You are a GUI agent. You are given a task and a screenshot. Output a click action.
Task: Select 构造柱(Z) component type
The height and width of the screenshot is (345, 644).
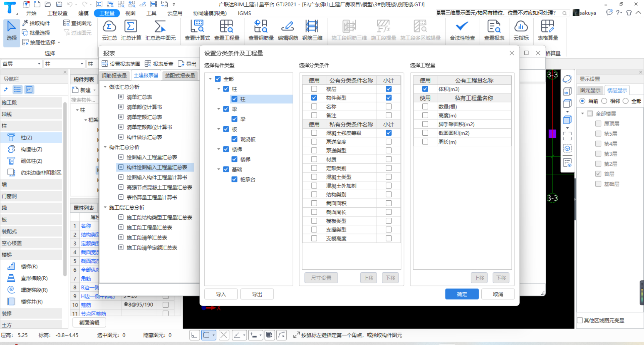[x=31, y=149]
